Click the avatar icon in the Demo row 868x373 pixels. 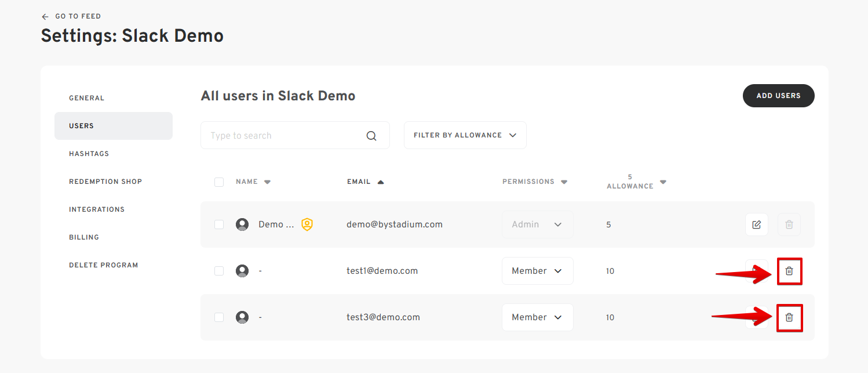point(242,224)
